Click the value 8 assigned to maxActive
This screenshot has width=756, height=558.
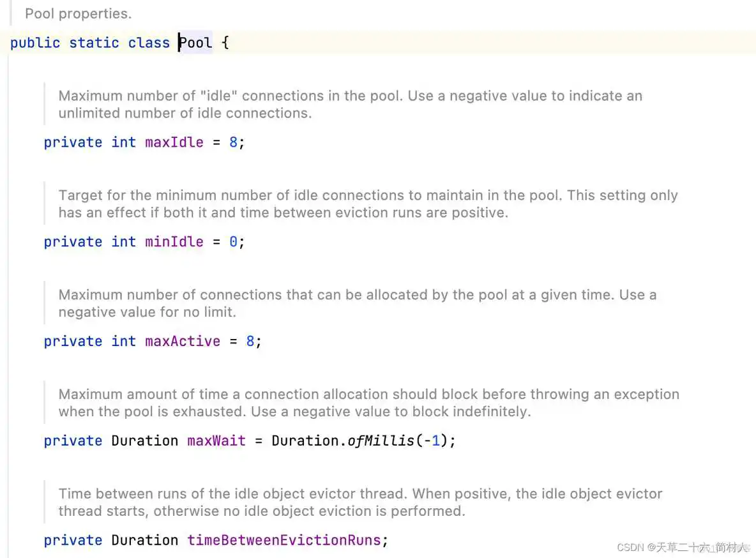tap(250, 342)
